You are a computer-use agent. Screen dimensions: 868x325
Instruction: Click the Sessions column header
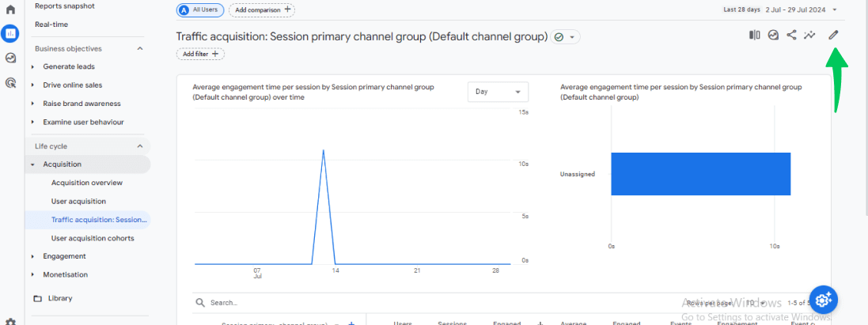click(453, 323)
